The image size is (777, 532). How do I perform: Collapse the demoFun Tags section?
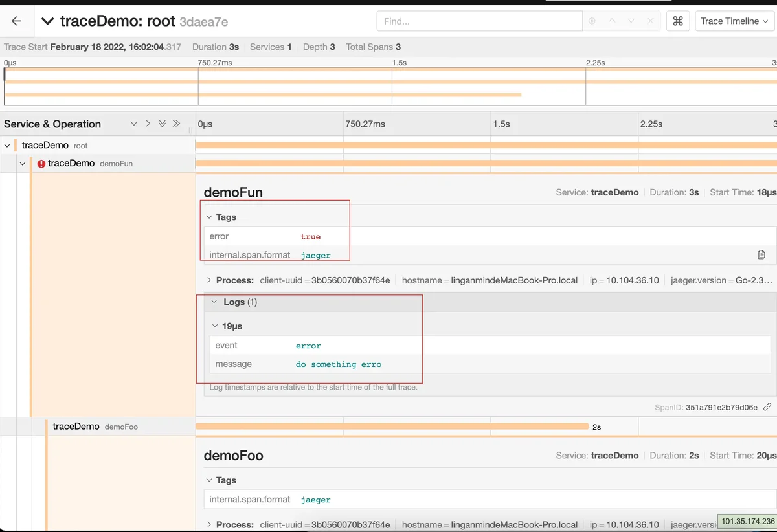(x=221, y=217)
